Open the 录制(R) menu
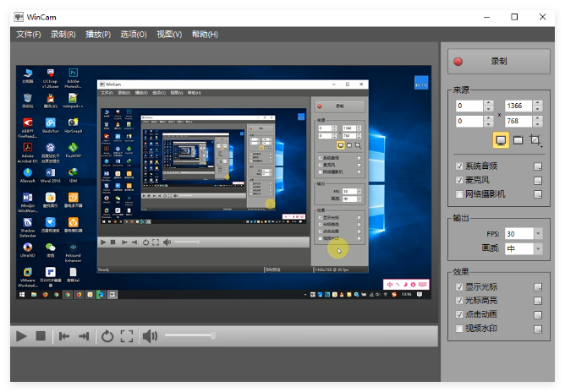Viewport: 565px width, 392px height. [63, 34]
